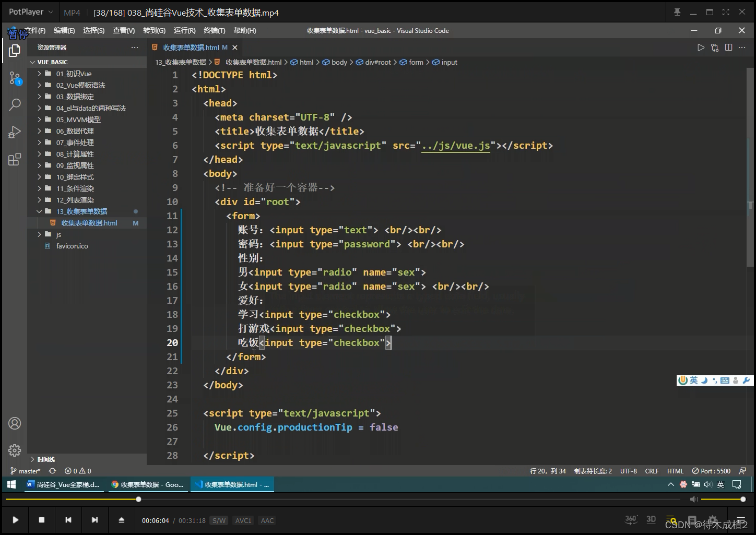Screen dimensions: 756x535
Task: Toggle the PotPlayer playlist search icon
Action: click(671, 520)
